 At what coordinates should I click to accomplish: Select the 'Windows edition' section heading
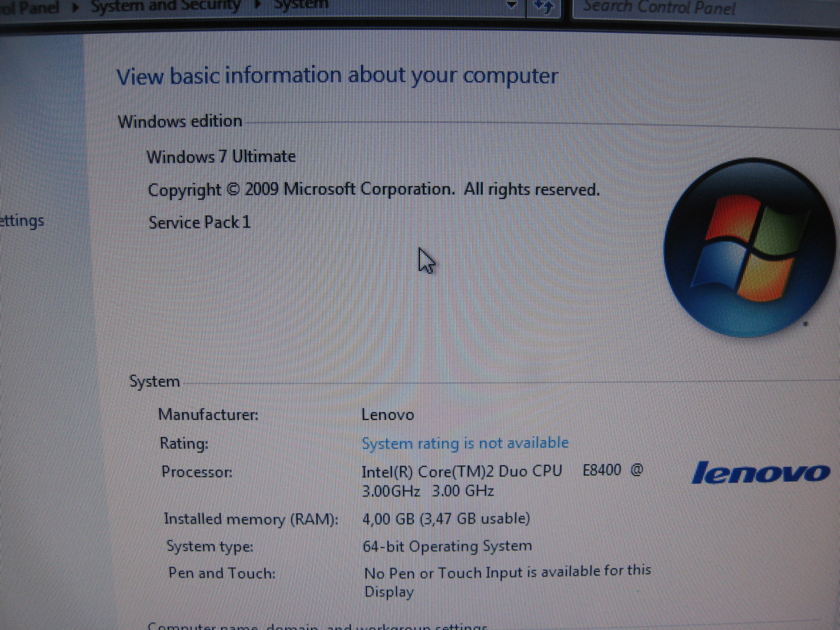coord(180,122)
